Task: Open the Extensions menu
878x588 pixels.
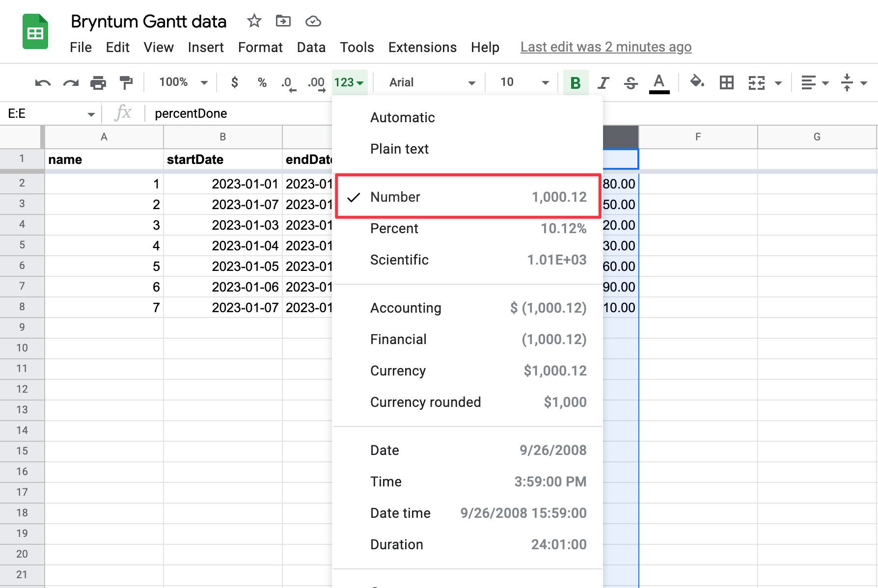Action: click(x=422, y=47)
